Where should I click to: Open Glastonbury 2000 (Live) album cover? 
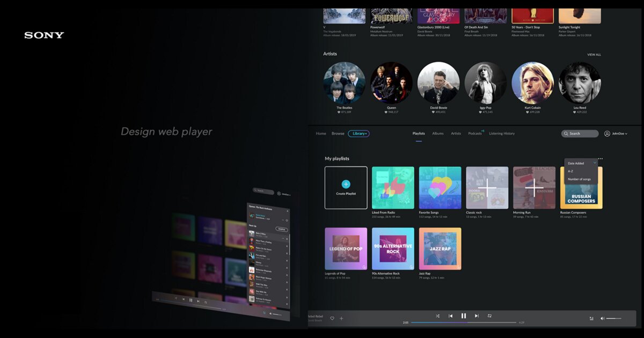coord(438,16)
